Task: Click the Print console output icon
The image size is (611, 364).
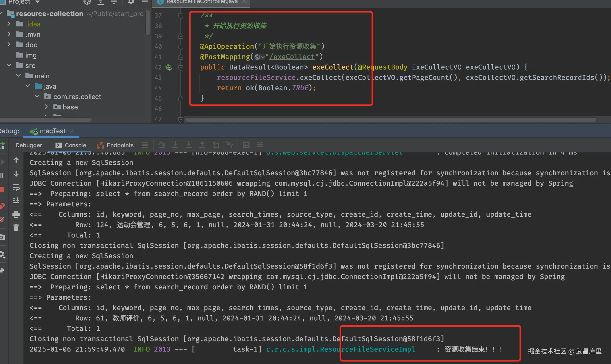Action: tap(16, 214)
